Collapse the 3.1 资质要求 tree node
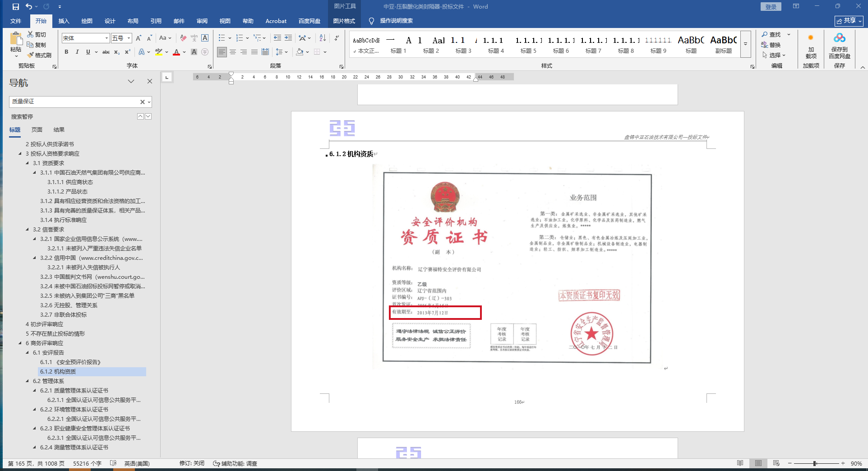 (27, 163)
